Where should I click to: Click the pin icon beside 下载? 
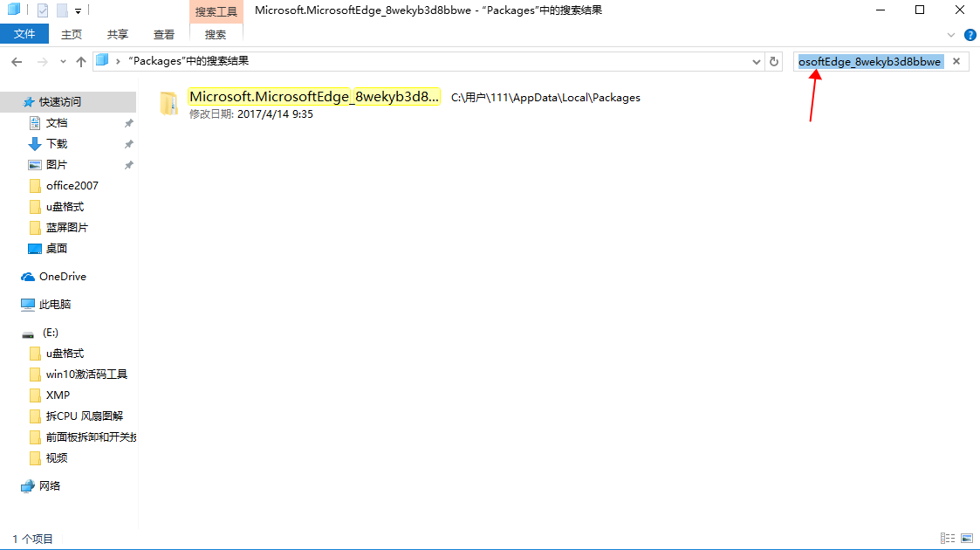point(129,144)
